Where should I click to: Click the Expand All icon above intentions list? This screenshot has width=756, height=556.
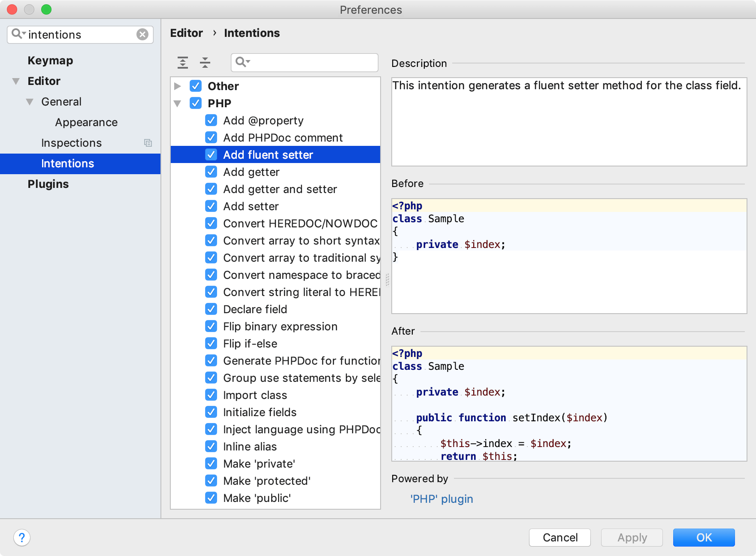(183, 63)
